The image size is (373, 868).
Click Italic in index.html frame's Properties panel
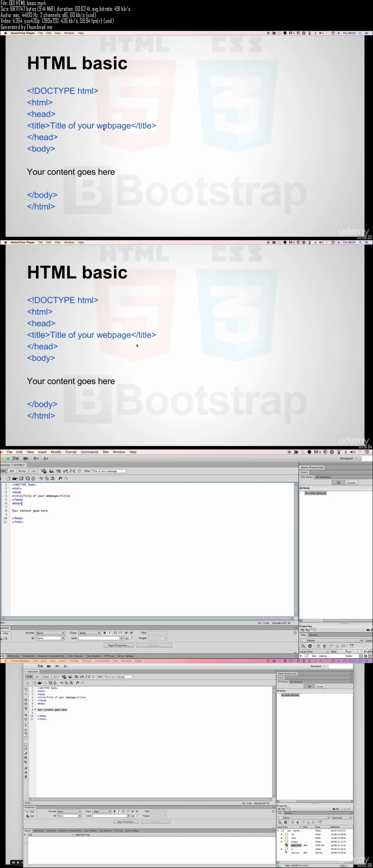pyautogui.click(x=119, y=811)
